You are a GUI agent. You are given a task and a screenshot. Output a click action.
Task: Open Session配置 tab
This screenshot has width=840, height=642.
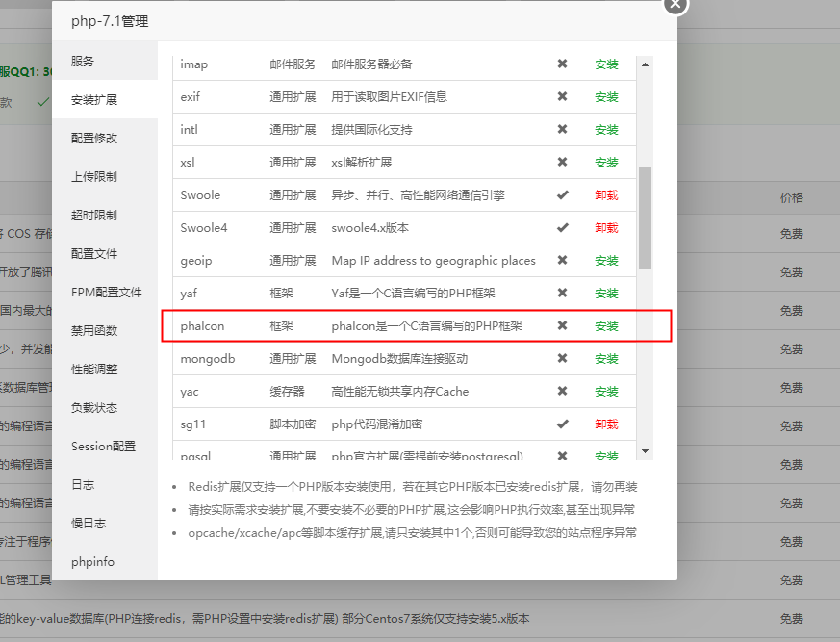coord(105,447)
